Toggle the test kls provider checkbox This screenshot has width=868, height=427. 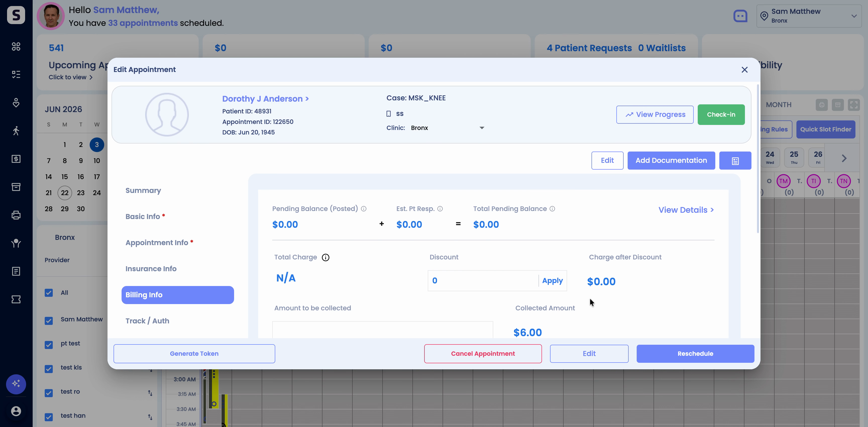(48, 369)
